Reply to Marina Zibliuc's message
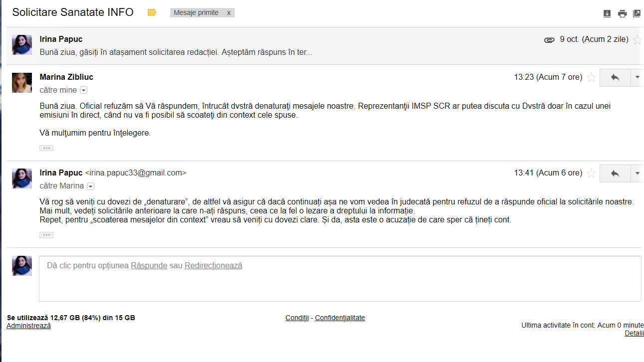The height and width of the screenshot is (362, 644). coord(615,77)
